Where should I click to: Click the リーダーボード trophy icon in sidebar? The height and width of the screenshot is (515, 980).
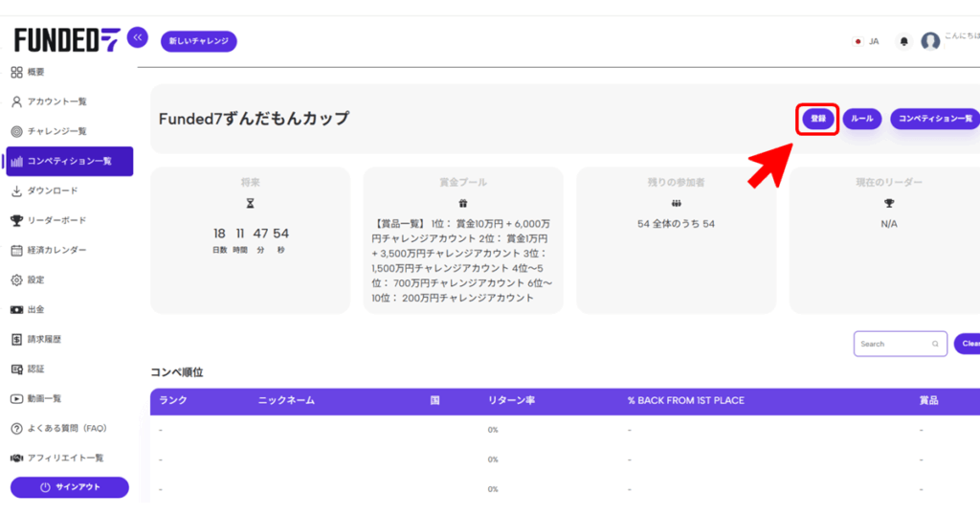coord(17,220)
